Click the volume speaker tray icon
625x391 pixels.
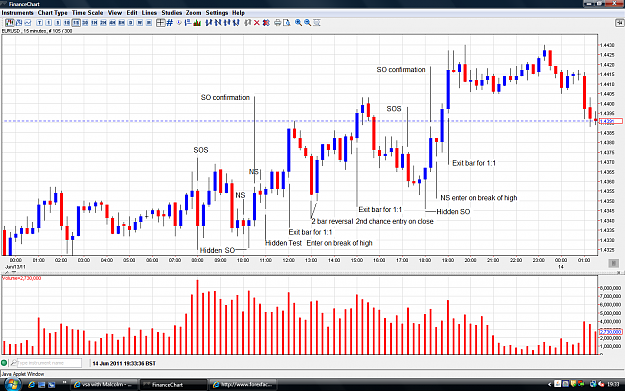point(601,384)
